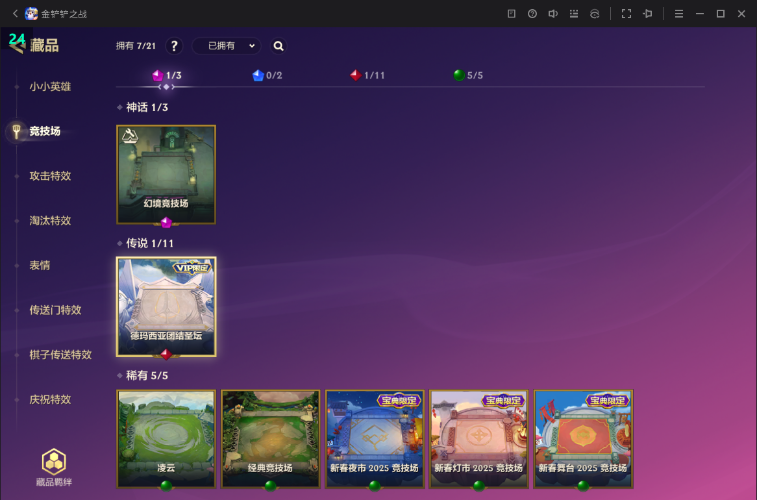The image size is (757, 500).
Task: Click the 稀有 5/5 section header
Action: click(147, 375)
